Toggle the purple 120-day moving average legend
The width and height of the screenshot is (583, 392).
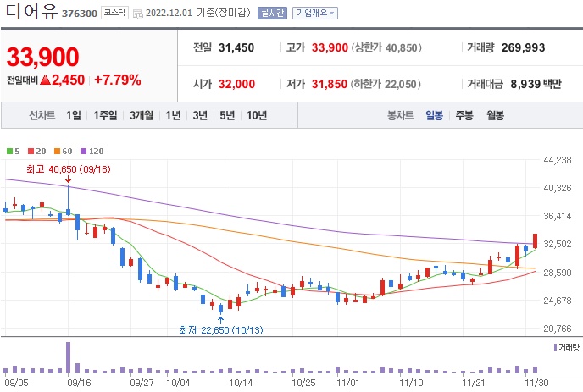coord(91,151)
